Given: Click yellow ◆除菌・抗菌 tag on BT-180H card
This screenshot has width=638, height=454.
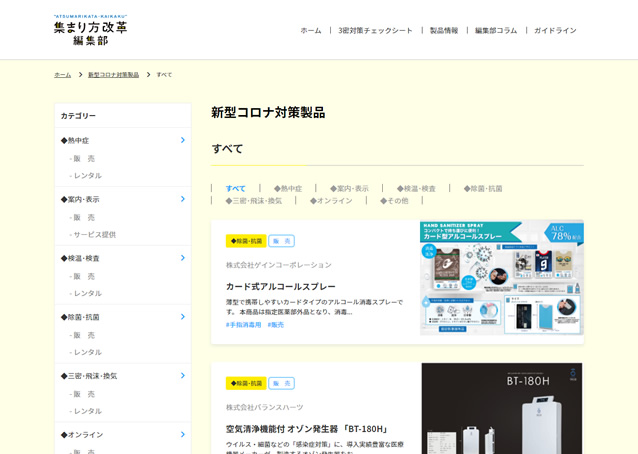Looking at the screenshot, I should click(246, 383).
